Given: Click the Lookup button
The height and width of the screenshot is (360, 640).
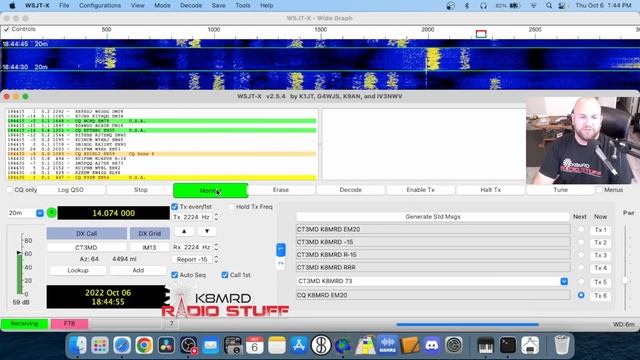Looking at the screenshot, I should (78, 270).
